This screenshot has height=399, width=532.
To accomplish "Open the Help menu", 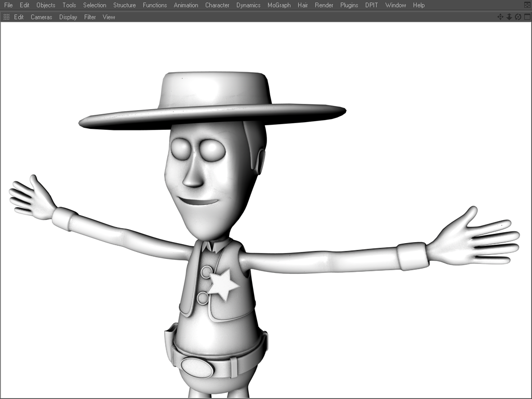I will [419, 5].
